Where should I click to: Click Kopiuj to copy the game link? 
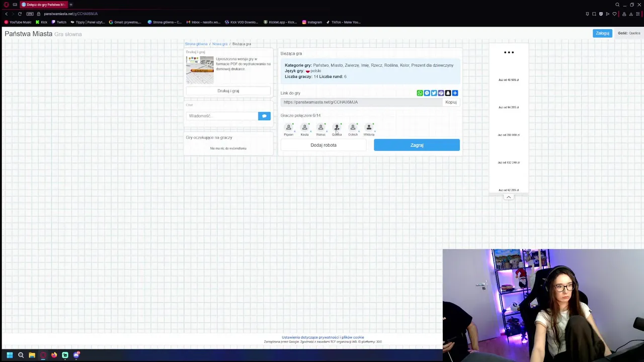tap(451, 102)
